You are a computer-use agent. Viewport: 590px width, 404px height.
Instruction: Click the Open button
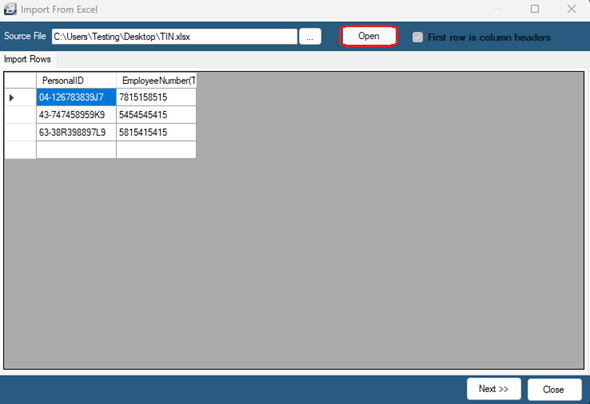368,36
